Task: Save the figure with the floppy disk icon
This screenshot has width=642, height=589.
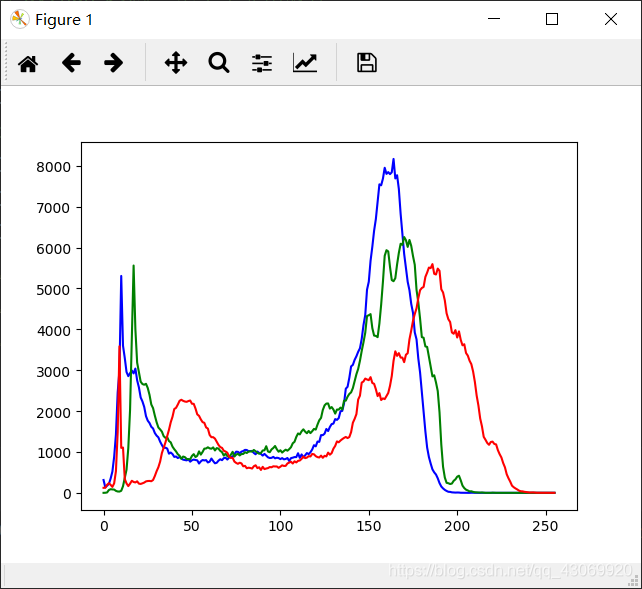Action: (x=367, y=63)
